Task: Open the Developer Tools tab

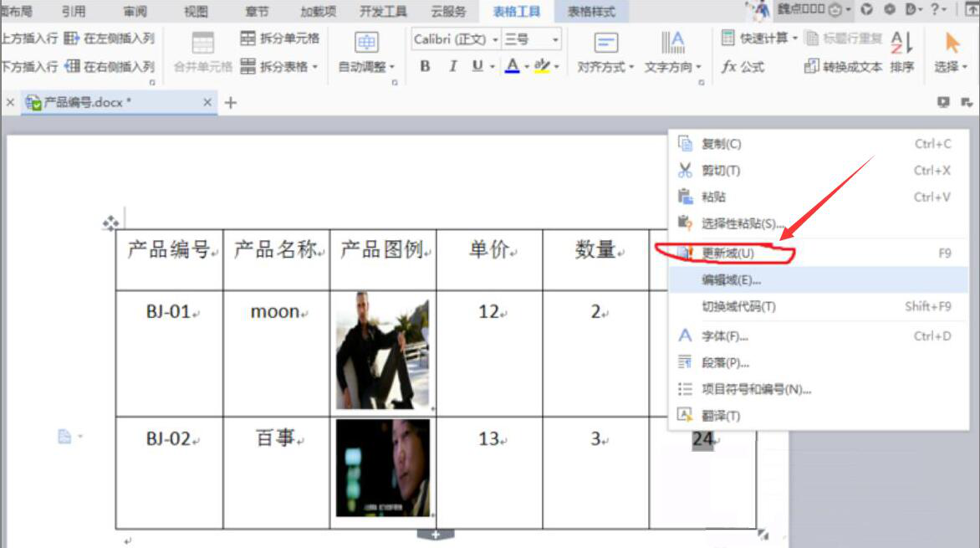Action: 383,11
